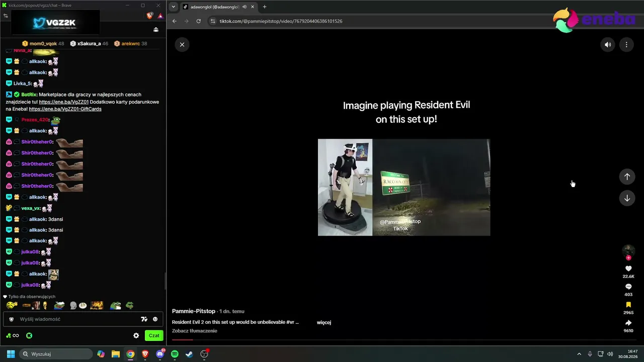Close the TikTok video viewer

182,45
